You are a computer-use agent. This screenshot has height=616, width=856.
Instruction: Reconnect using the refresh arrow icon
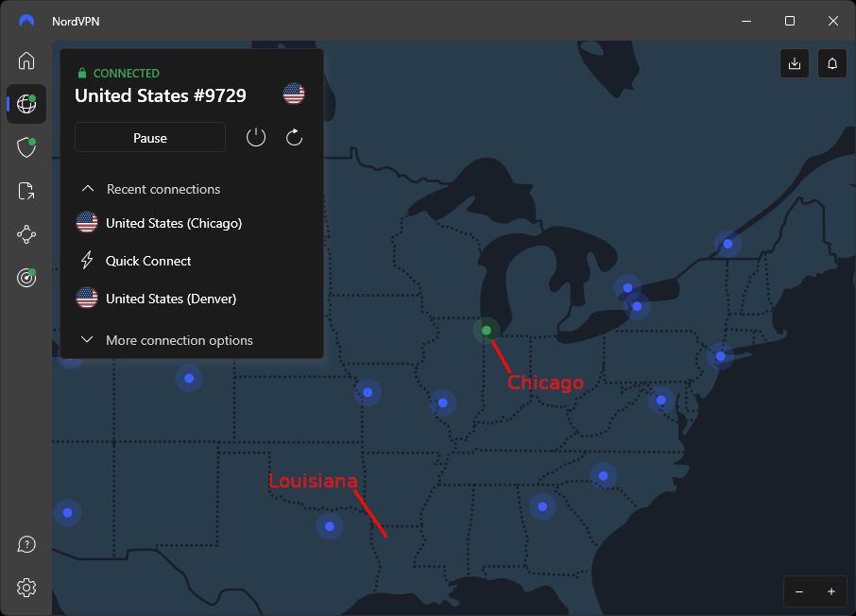click(294, 137)
